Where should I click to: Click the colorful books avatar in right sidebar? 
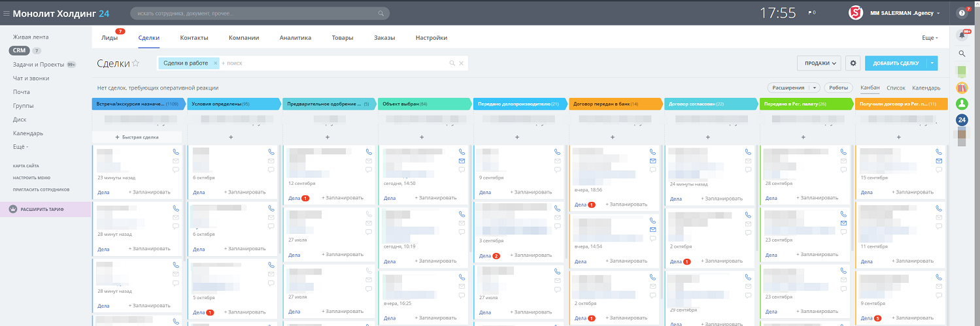962,87
